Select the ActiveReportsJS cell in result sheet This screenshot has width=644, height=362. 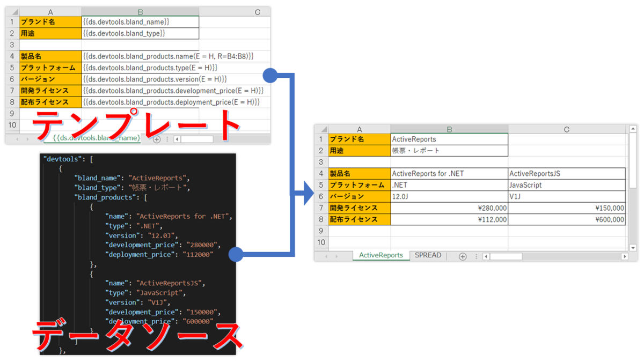click(x=567, y=173)
